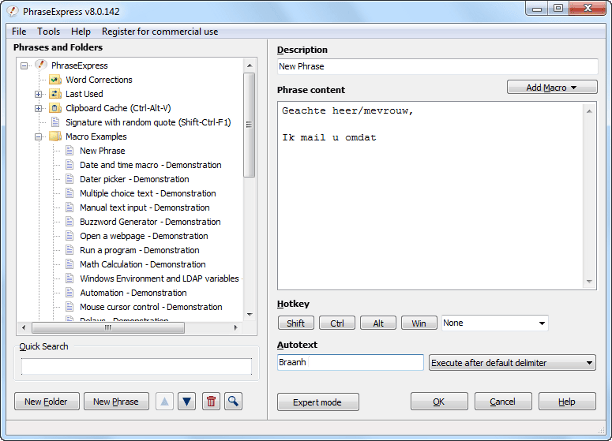The height and width of the screenshot is (441, 612).
Task: Click the move phrase up arrow icon
Action: 164,401
